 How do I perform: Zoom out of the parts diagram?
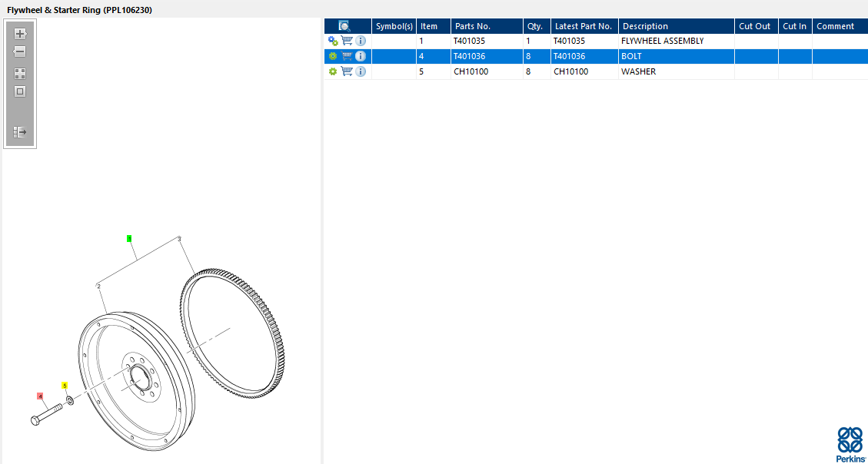[20, 52]
